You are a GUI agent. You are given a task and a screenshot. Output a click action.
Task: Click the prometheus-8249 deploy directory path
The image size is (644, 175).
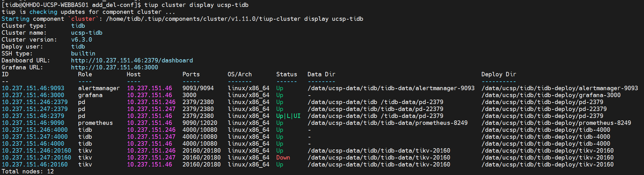pyautogui.click(x=556, y=123)
